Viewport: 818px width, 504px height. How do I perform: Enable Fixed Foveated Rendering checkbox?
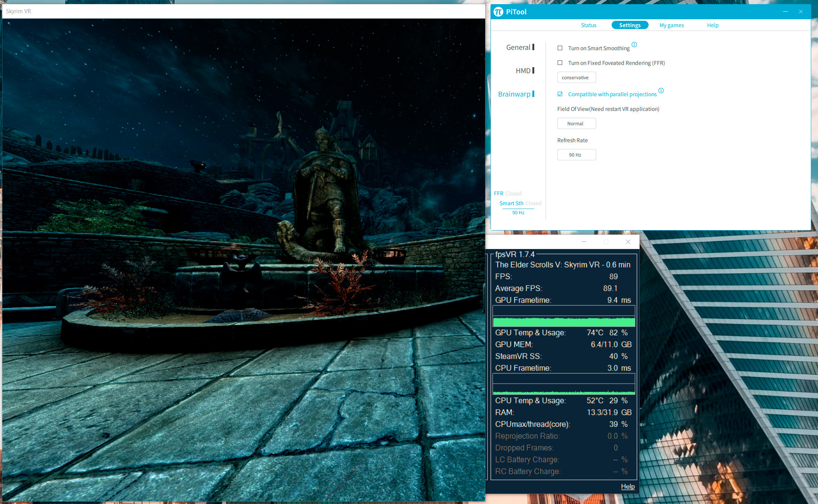point(560,63)
